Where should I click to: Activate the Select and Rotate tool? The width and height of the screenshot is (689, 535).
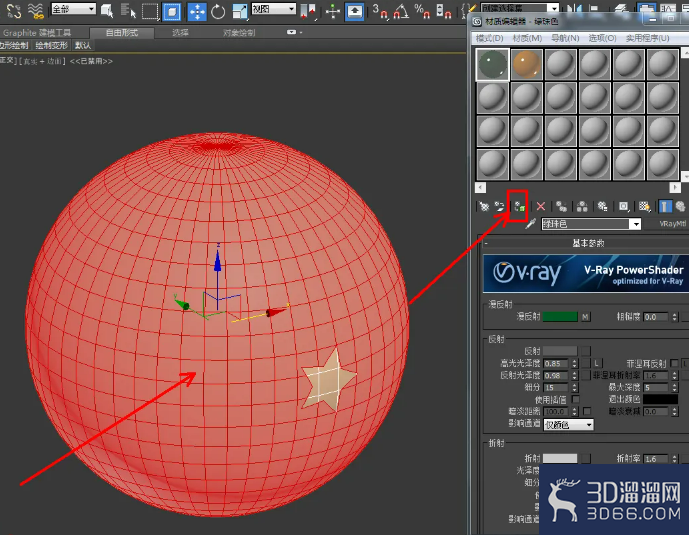218,11
